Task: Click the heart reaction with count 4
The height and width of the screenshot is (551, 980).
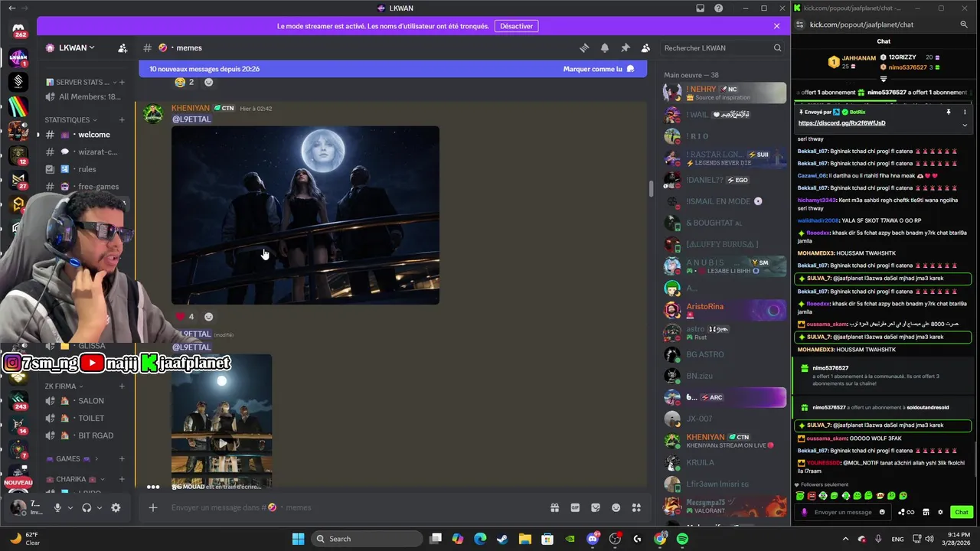Action: tap(185, 316)
